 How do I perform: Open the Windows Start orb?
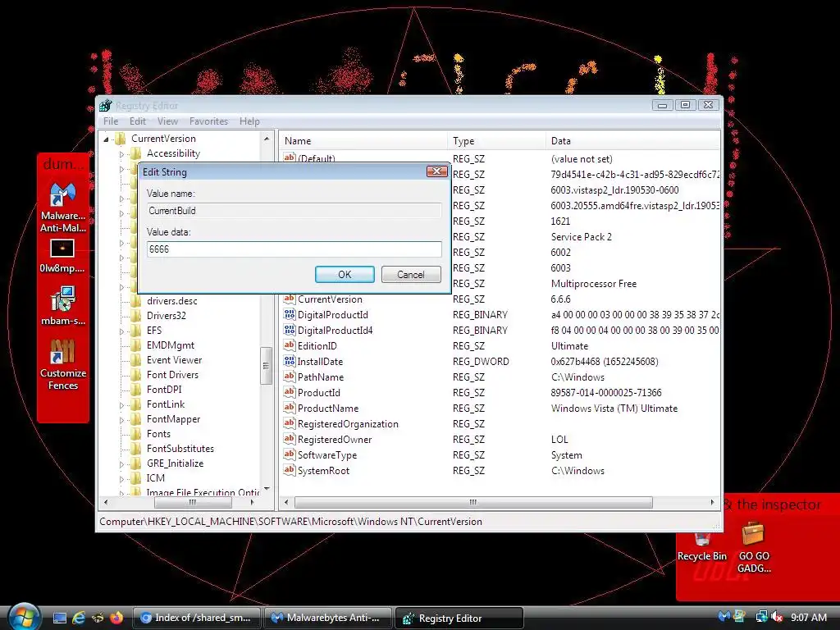coord(24,617)
